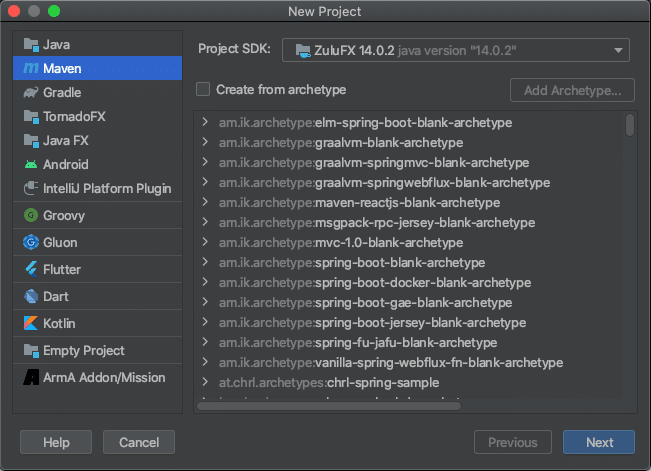The height and width of the screenshot is (471, 651).
Task: Select graalvm-springmvc-blank-archetype row text
Action: tap(374, 162)
